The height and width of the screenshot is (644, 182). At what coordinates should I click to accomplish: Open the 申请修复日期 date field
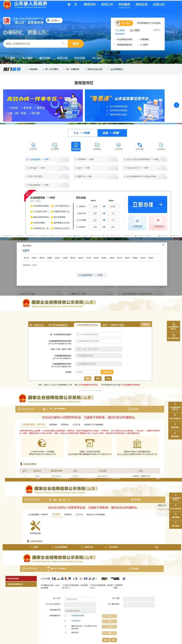(80, 610)
